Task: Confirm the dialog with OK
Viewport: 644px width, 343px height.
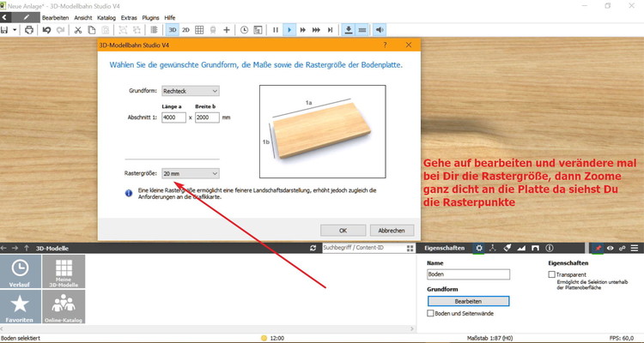Action: (343, 231)
